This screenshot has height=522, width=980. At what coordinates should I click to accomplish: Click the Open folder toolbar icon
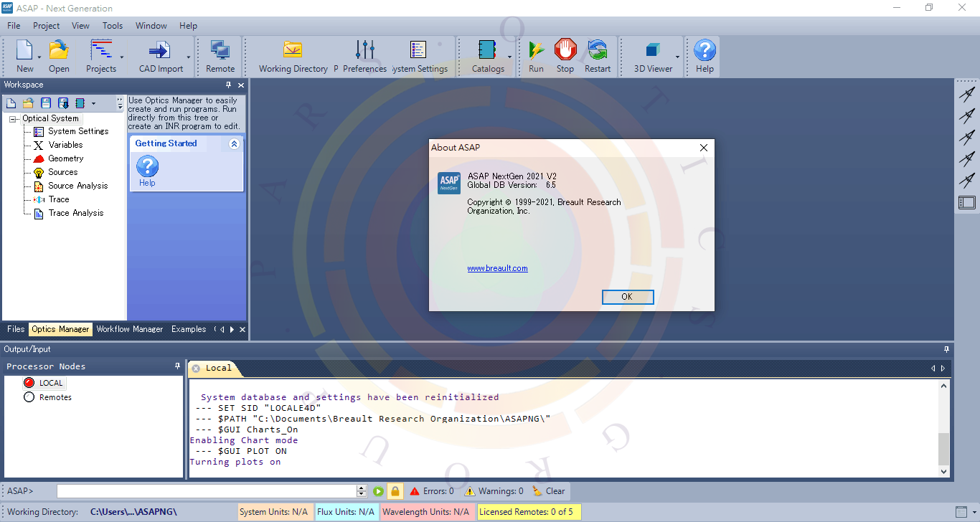pos(59,50)
